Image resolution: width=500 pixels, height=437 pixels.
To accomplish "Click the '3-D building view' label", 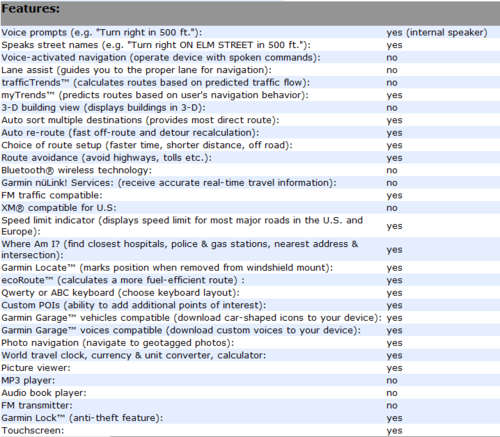I will click(x=103, y=108).
